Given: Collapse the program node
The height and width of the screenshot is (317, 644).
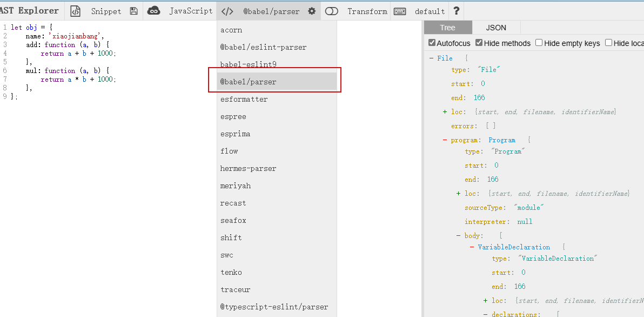Looking at the screenshot, I should pos(445,140).
